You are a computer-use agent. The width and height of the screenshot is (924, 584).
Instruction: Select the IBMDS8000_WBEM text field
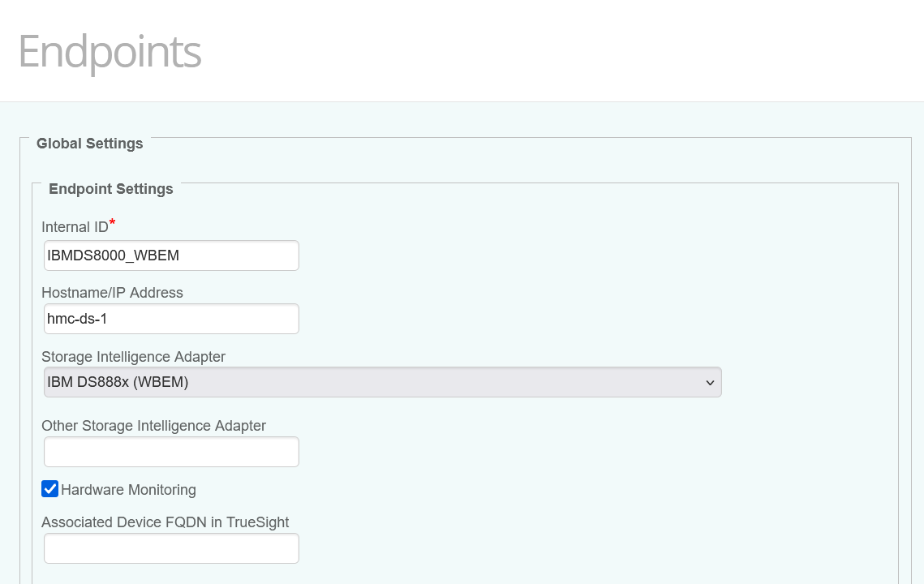click(170, 255)
